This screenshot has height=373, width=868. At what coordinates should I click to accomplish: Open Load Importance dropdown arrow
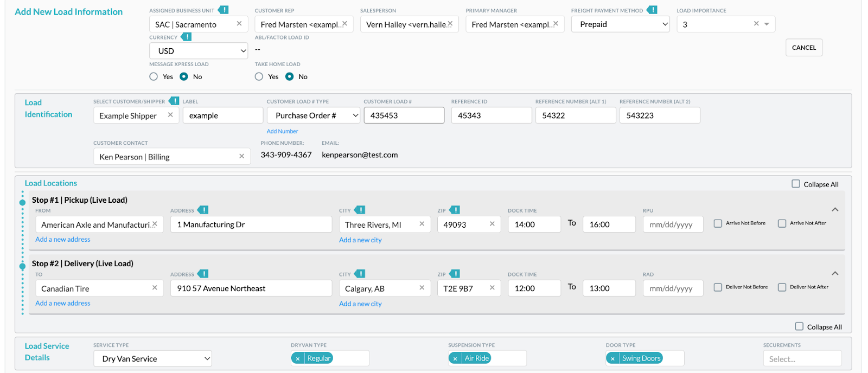coord(767,24)
